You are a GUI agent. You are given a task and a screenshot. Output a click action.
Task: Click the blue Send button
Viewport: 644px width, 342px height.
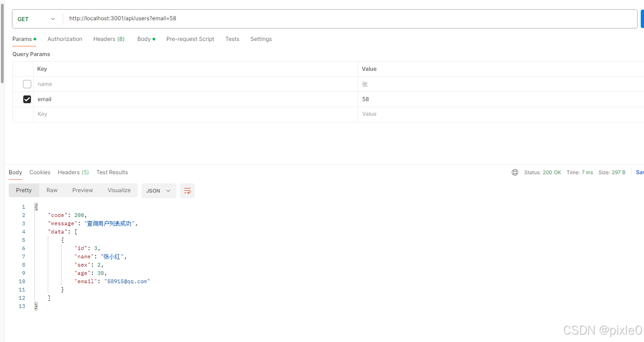click(642, 19)
